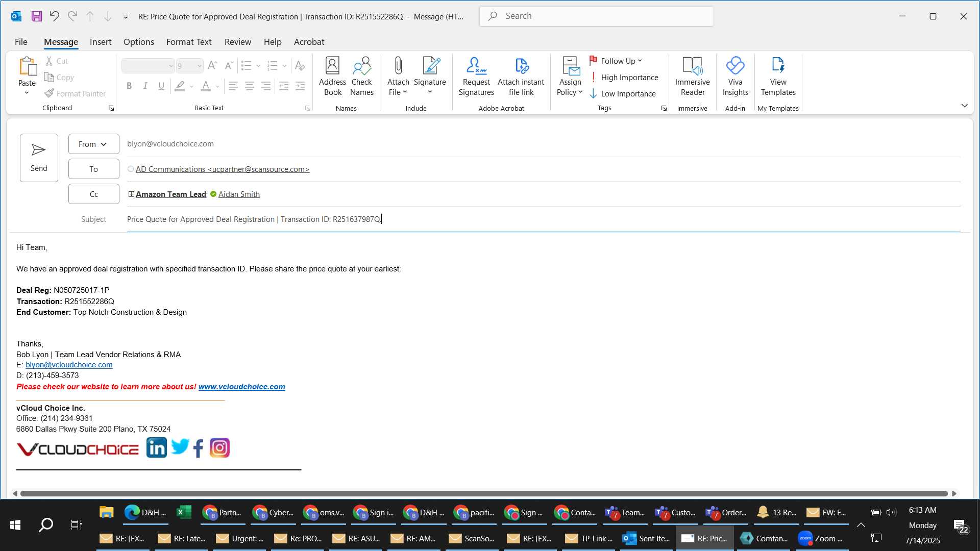Image resolution: width=980 pixels, height=551 pixels.
Task: Toggle Low Importance tag
Action: 623,93
